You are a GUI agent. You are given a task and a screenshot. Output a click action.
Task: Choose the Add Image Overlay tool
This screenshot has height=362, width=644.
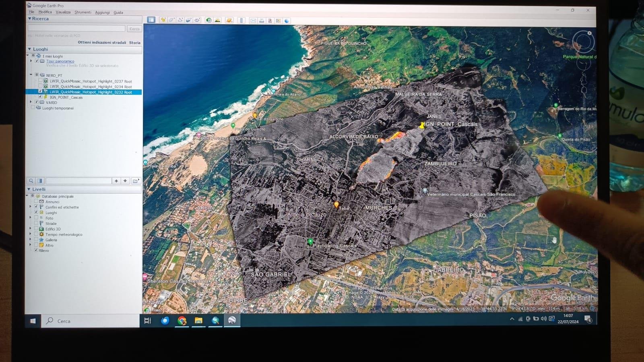click(x=188, y=20)
